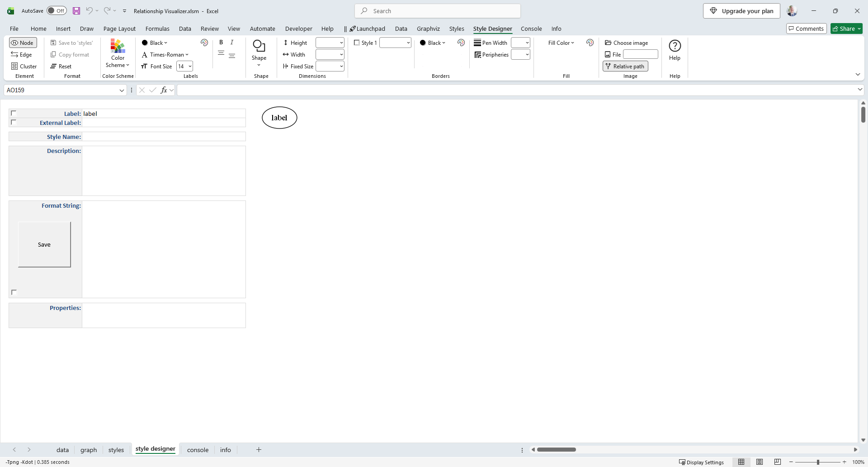Click Choose image folder icon
868x467 pixels.
(x=608, y=43)
